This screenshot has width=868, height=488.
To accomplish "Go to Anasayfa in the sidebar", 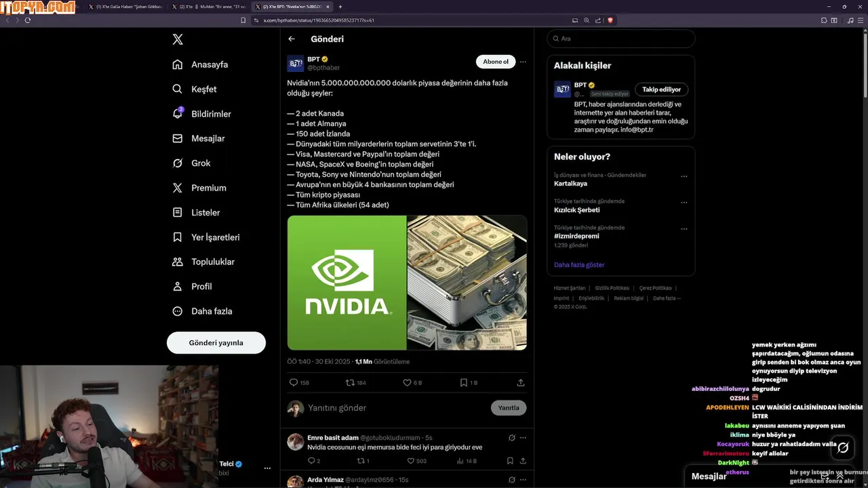I will [x=200, y=64].
